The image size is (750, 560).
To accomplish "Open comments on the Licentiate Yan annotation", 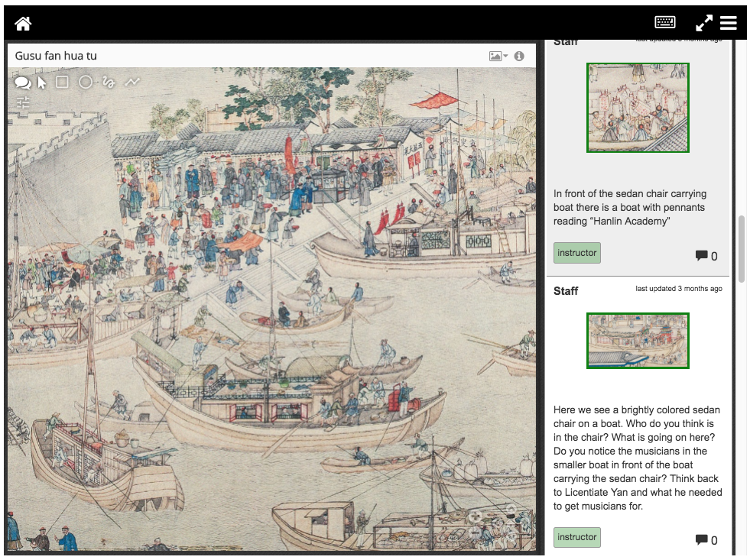I will tap(706, 540).
